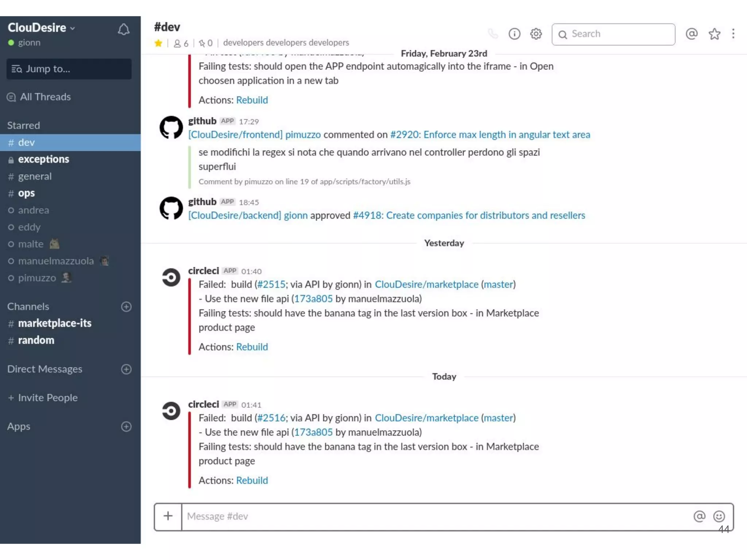The width and height of the screenshot is (747, 560).
Task: Open channel settings gear icon
Action: (536, 34)
